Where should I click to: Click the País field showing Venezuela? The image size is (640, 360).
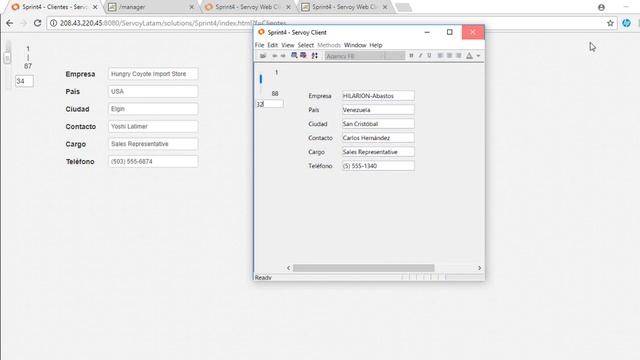tap(378, 110)
